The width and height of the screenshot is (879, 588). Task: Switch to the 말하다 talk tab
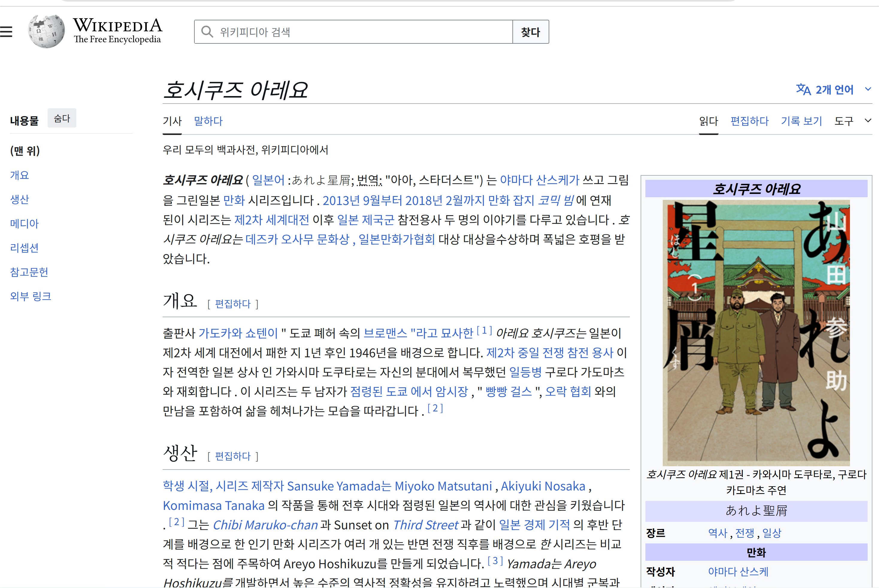click(208, 121)
